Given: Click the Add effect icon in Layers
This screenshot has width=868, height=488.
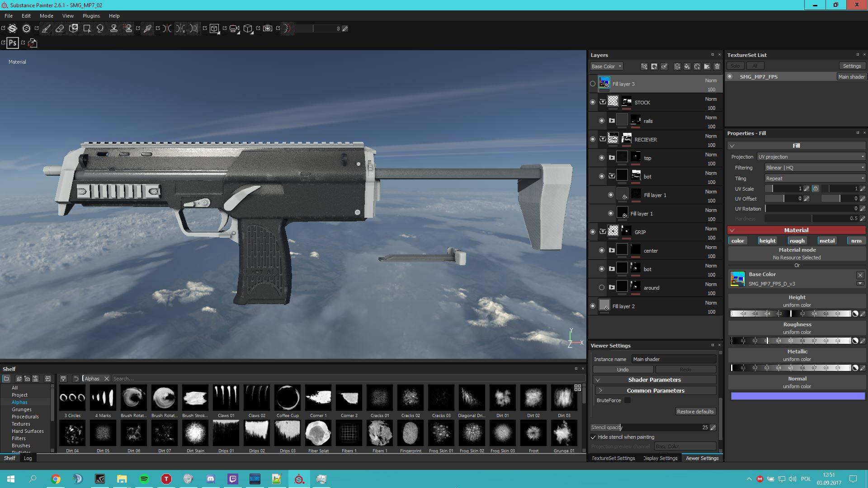Looking at the screenshot, I should [644, 66].
